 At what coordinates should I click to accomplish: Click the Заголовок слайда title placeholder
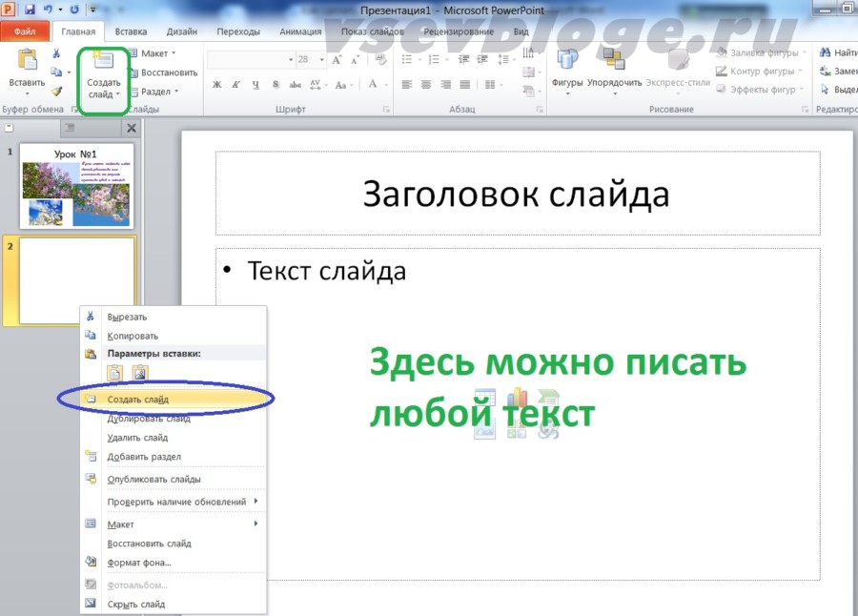click(517, 194)
